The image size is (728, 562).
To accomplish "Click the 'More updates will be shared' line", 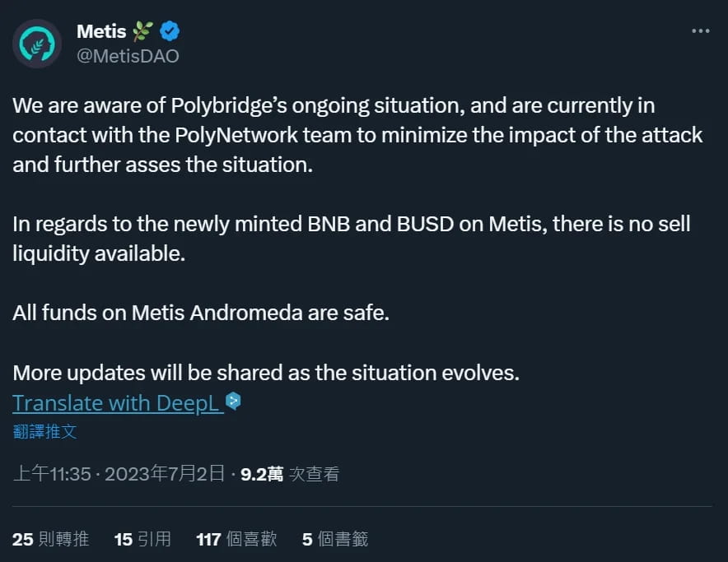I will (266, 373).
